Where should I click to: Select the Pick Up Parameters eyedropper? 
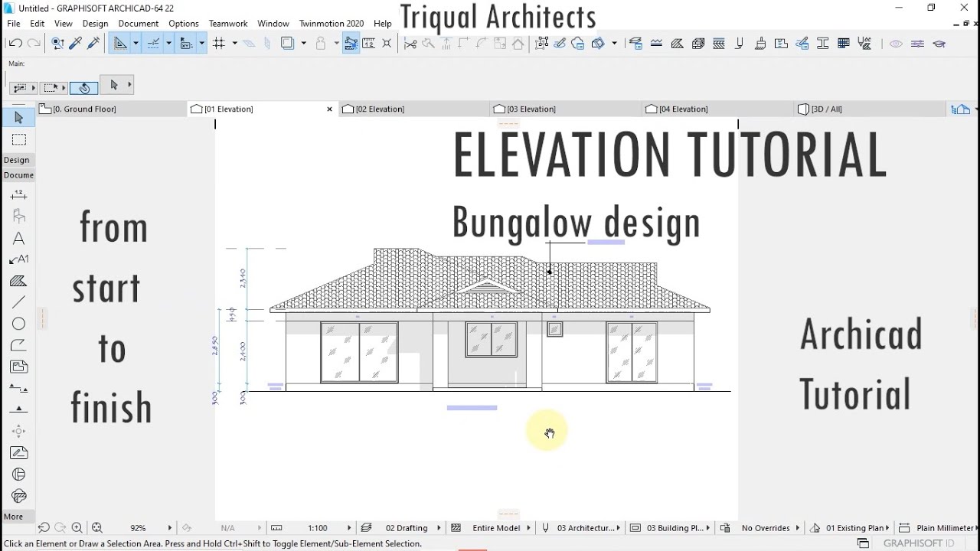75,44
